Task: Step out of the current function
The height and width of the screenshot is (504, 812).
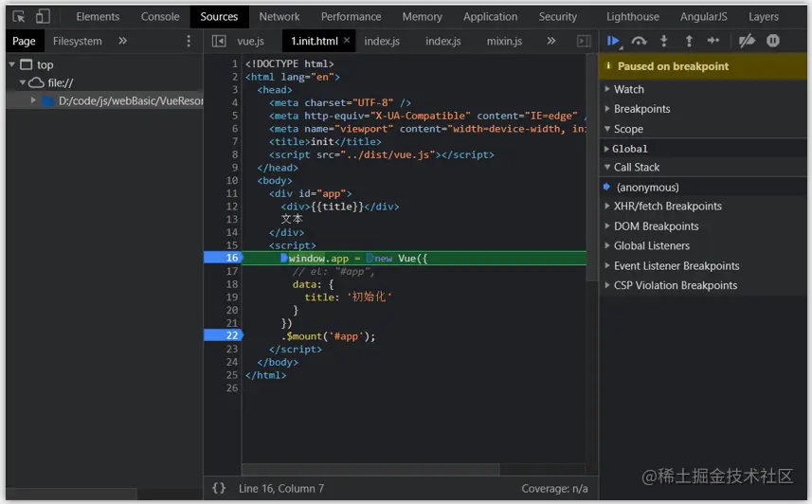Action: [x=689, y=41]
